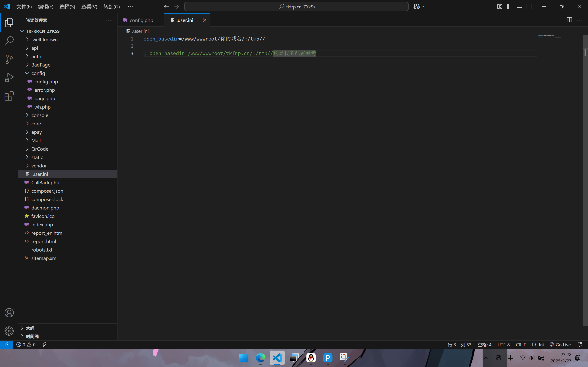
Task: Click the command center search box
Action: click(x=296, y=6)
